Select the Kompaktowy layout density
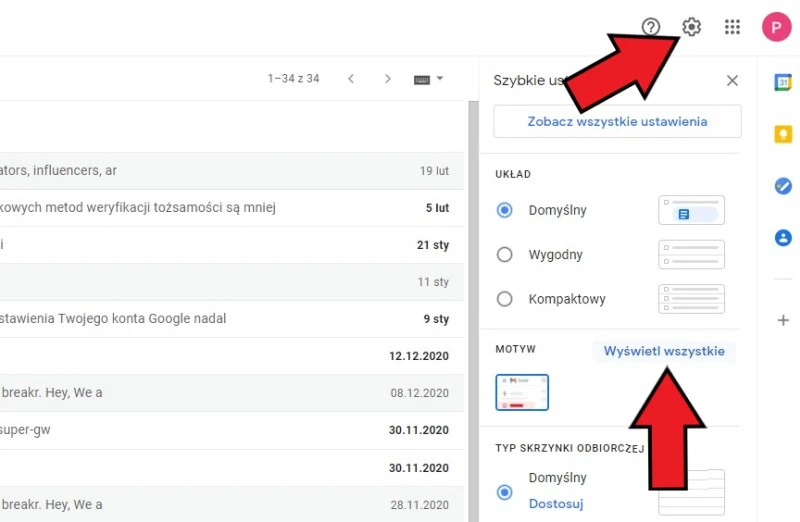 [505, 299]
